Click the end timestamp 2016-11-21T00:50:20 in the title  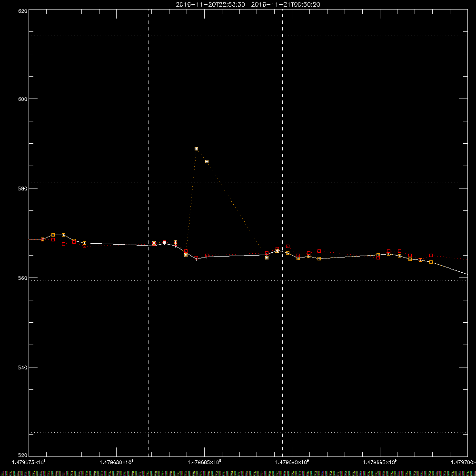[286, 5]
